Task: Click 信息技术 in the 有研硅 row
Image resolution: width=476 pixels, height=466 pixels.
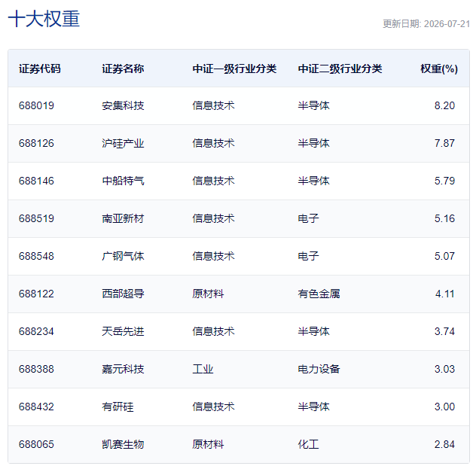Action: [213, 407]
